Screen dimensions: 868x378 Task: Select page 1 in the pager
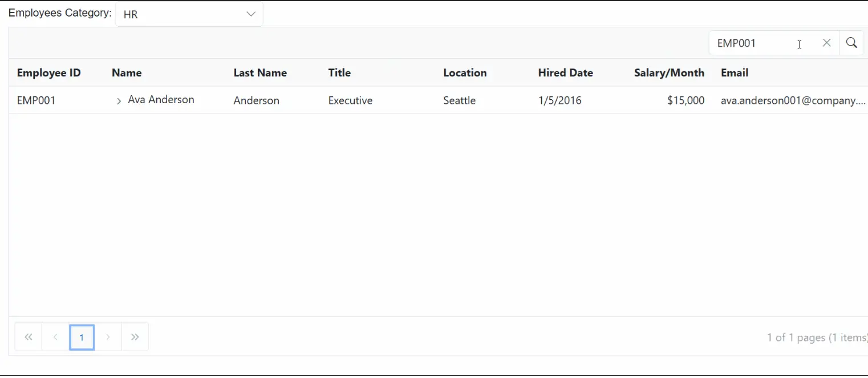point(82,337)
